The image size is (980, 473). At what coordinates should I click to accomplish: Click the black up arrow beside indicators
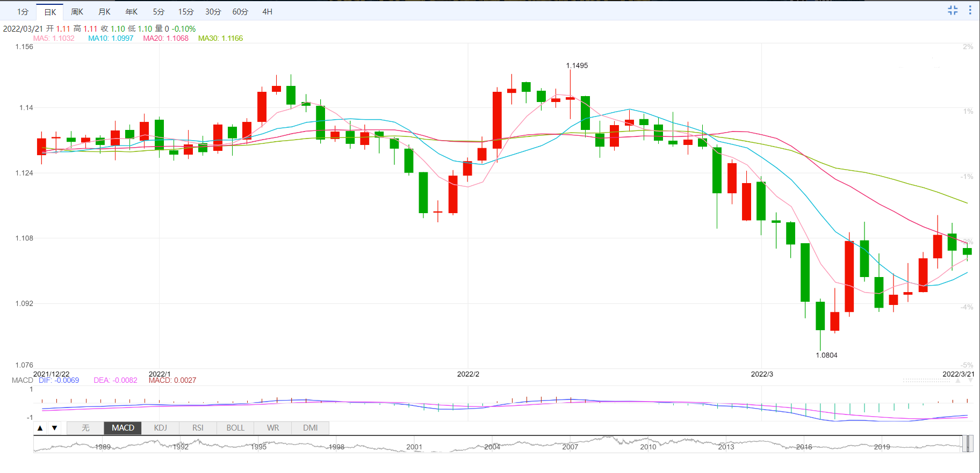(x=40, y=428)
